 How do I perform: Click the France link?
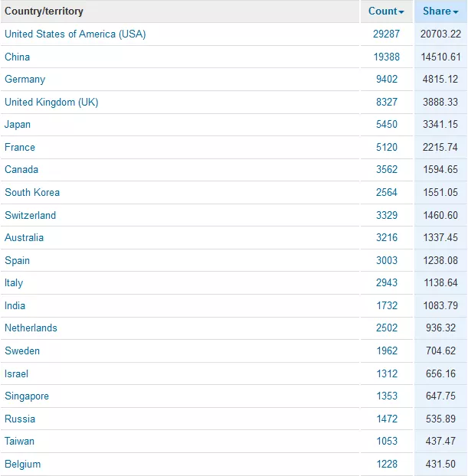(x=20, y=147)
